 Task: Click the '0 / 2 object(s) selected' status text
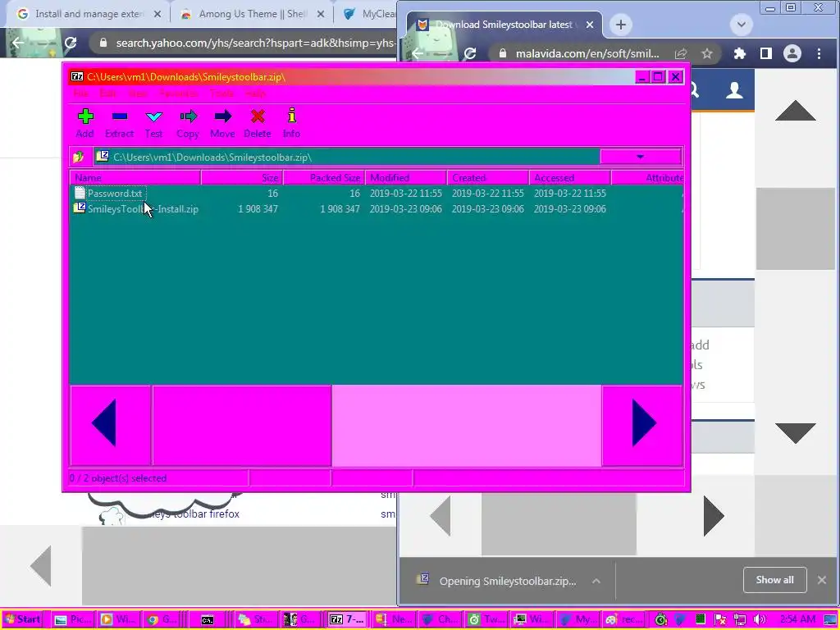point(118,478)
